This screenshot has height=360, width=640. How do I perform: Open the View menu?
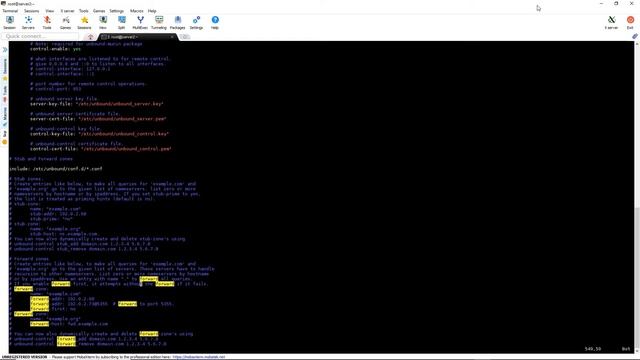[x=49, y=11]
